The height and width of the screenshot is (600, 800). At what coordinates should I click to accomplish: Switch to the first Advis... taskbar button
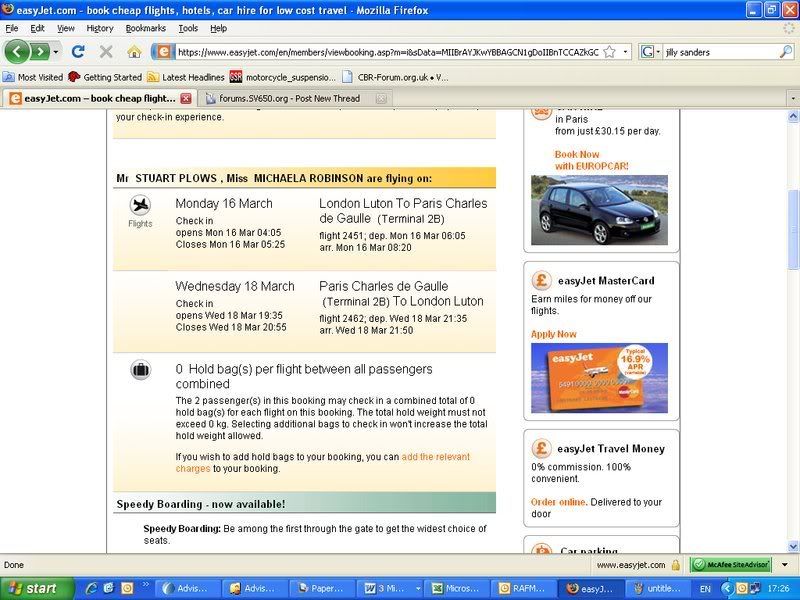(187, 589)
